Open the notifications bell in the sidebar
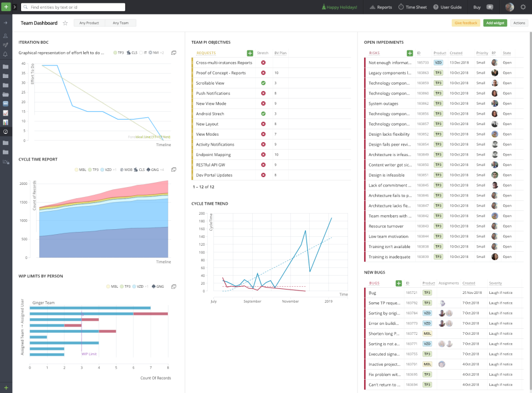The width and height of the screenshot is (532, 393). pyautogui.click(x=6, y=54)
